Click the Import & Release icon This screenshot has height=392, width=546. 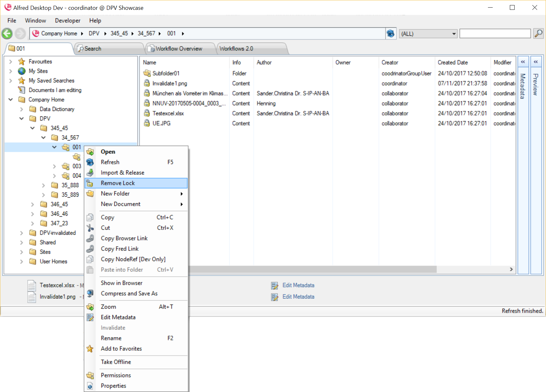click(x=90, y=173)
